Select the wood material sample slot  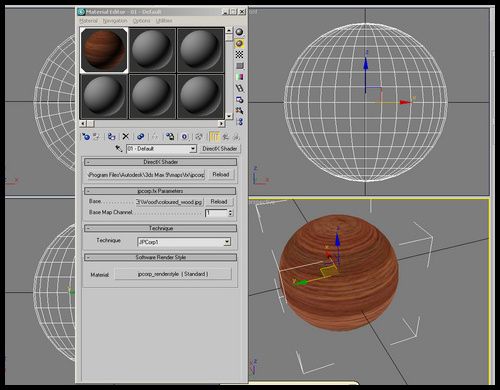click(104, 50)
